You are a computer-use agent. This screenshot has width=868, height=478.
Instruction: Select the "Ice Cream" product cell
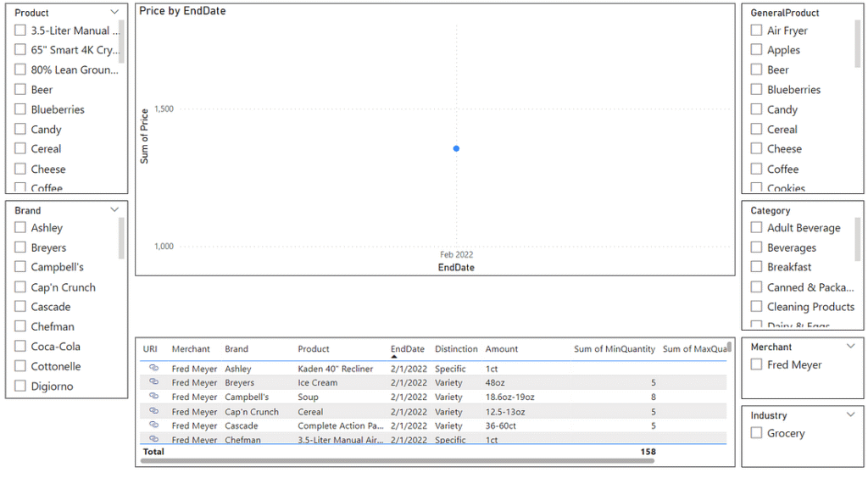pyautogui.click(x=317, y=382)
